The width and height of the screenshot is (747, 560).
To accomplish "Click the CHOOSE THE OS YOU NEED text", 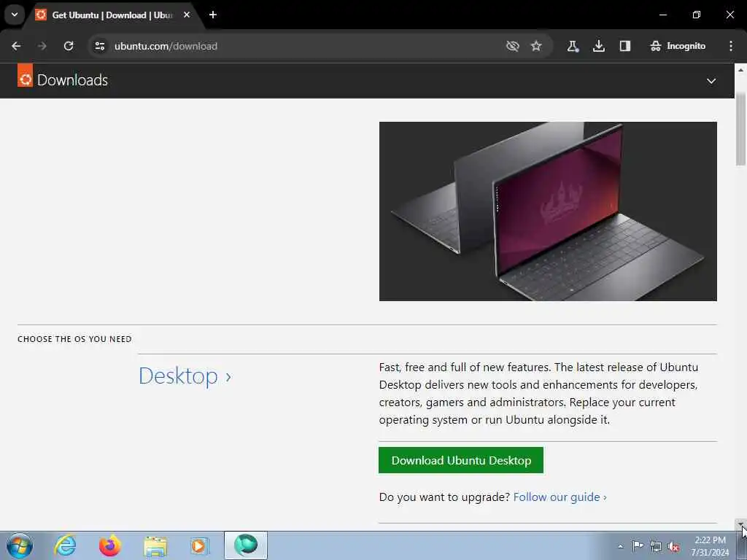I will point(75,339).
